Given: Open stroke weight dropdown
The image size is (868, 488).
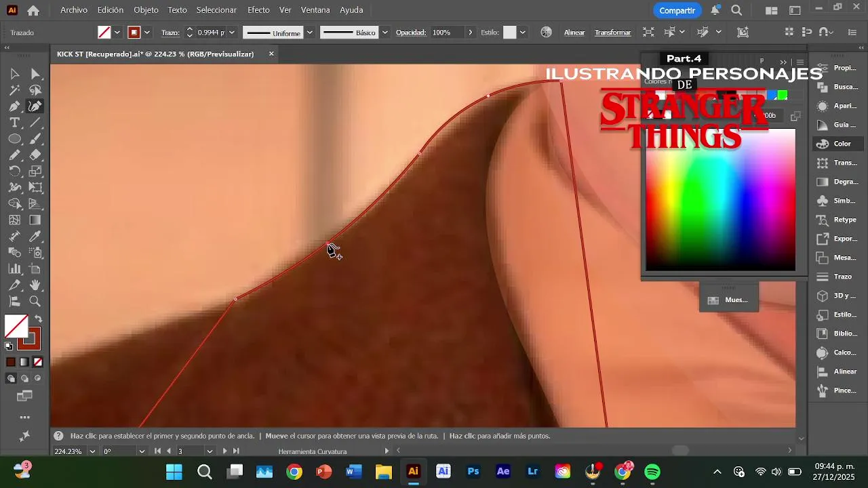Looking at the screenshot, I should coord(232,32).
